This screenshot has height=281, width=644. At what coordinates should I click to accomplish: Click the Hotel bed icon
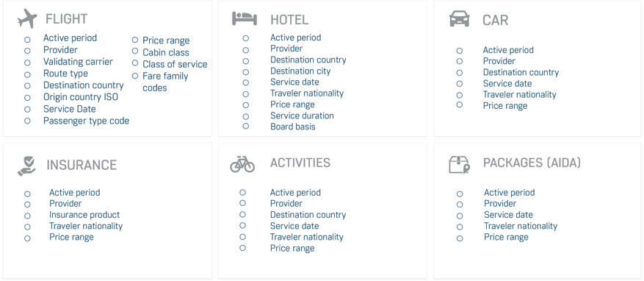click(x=245, y=18)
